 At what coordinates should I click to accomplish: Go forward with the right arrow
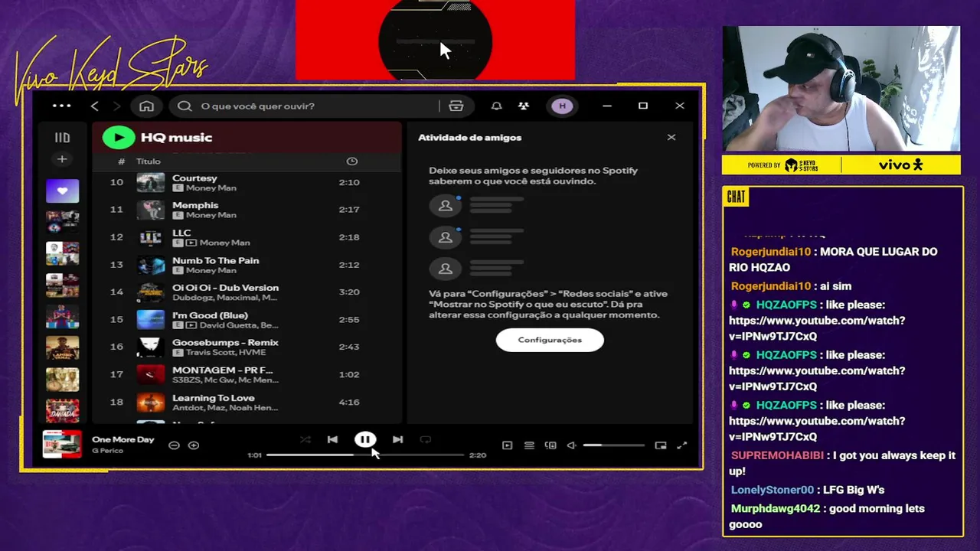coord(117,106)
